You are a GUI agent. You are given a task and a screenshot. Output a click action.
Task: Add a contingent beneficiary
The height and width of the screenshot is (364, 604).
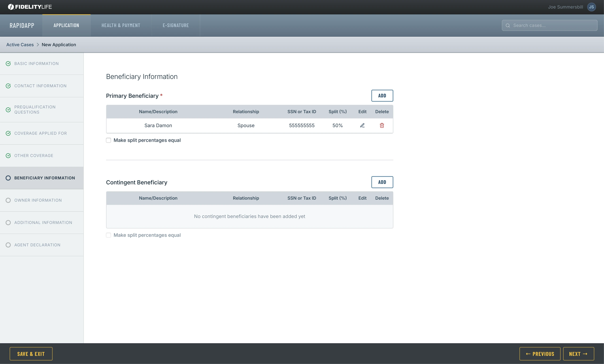[x=382, y=182]
